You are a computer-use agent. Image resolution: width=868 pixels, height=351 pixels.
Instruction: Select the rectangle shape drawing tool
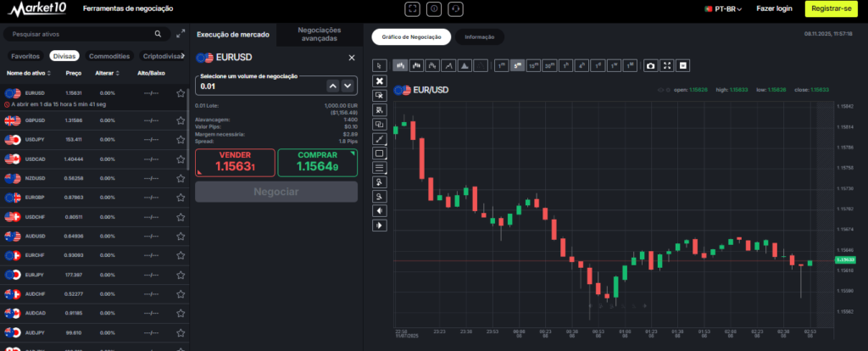[380, 153]
